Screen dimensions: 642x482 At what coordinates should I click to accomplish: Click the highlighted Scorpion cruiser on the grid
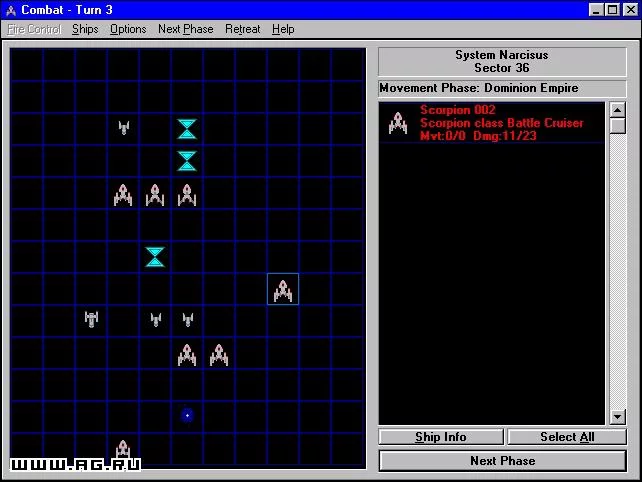[x=283, y=290]
